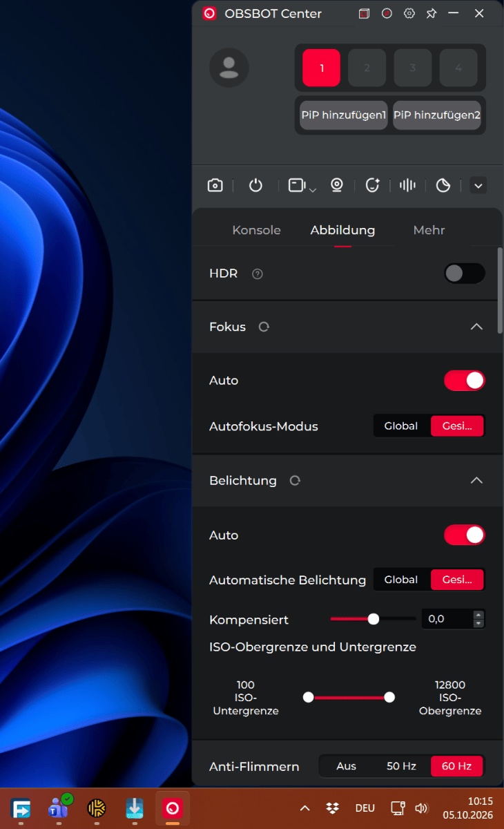Click the Kompensiert slider handle
Screen dimensions: 504x829
tap(374, 619)
